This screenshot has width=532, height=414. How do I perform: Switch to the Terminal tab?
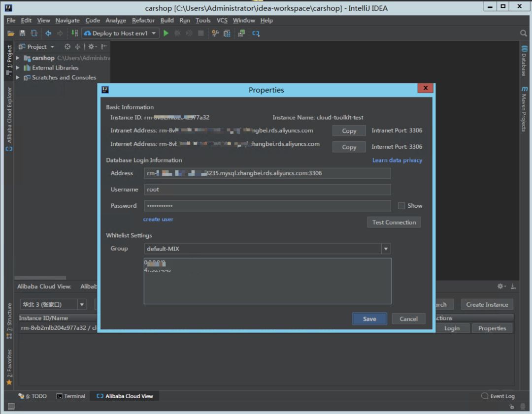[70, 396]
